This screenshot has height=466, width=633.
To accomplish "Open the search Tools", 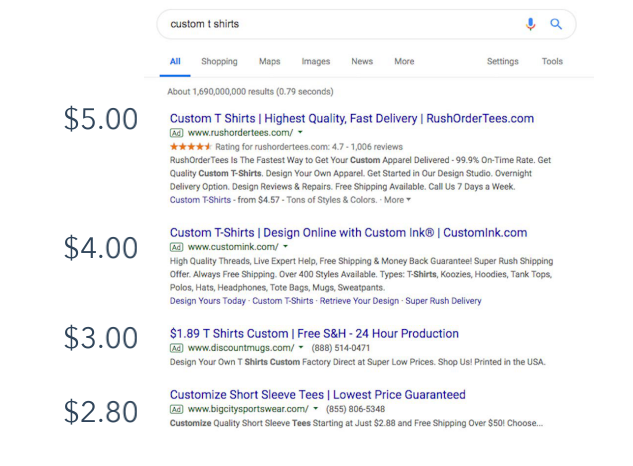I will coord(552,61).
